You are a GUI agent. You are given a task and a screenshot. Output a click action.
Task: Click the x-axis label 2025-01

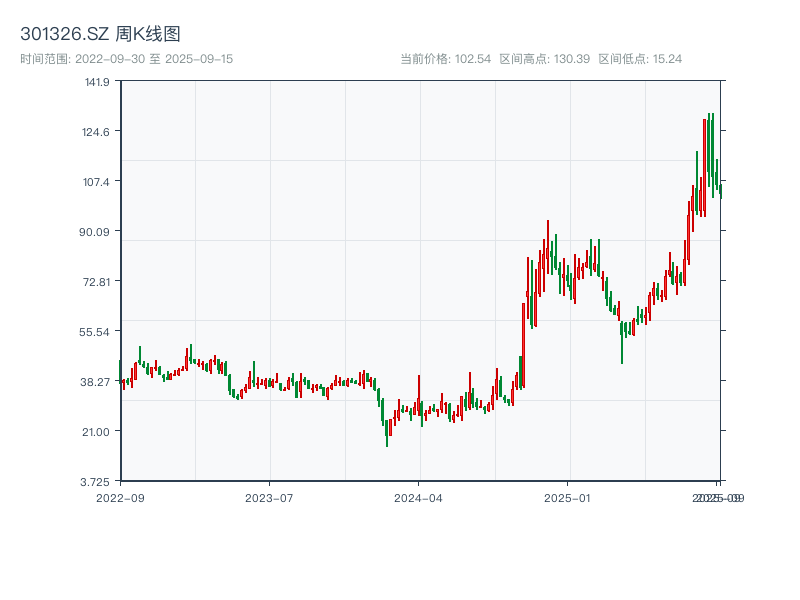[567, 498]
